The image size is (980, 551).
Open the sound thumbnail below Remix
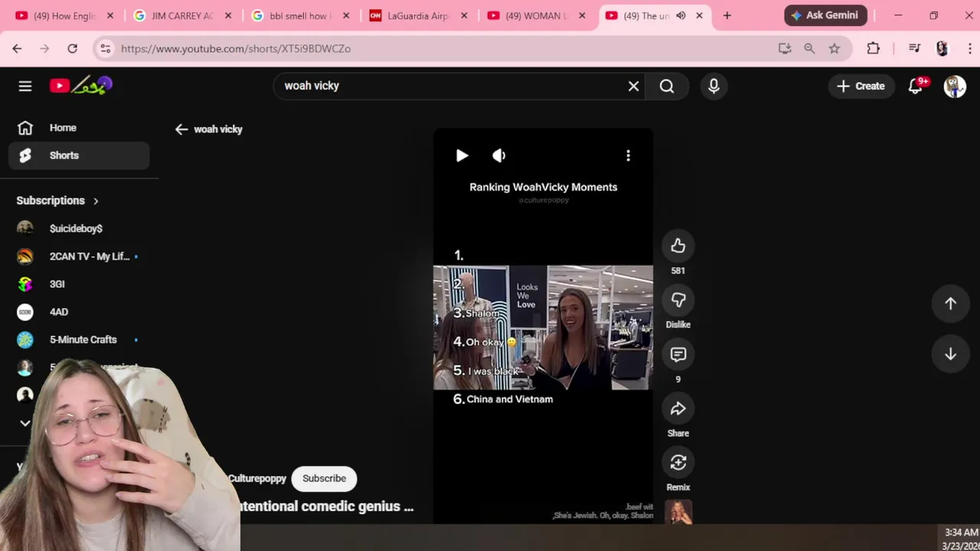click(x=678, y=512)
